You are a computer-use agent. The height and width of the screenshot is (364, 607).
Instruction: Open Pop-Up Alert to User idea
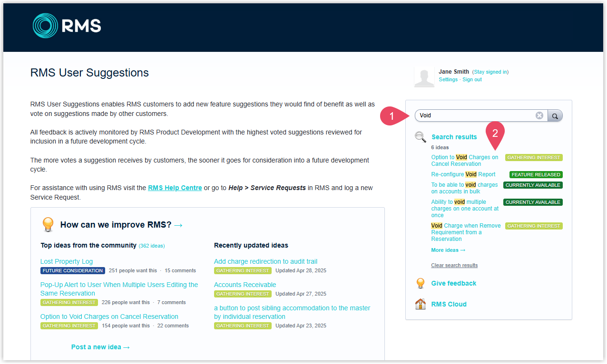pyautogui.click(x=119, y=289)
